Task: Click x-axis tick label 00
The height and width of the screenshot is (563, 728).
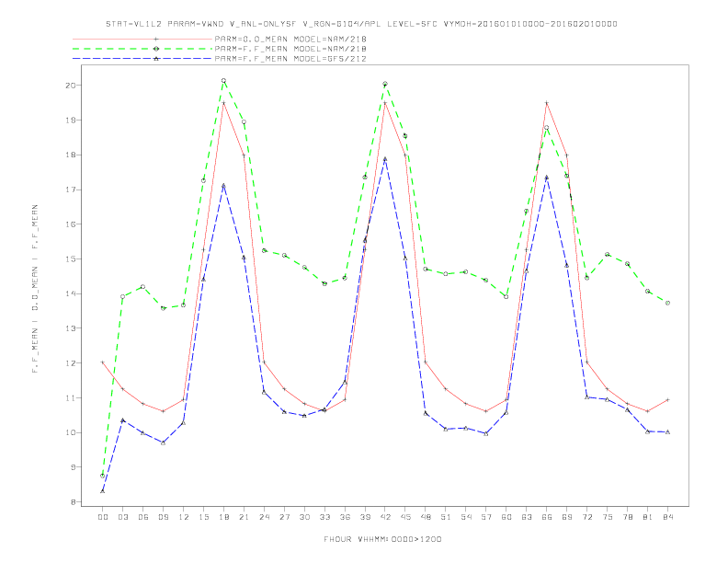Action: [x=103, y=517]
